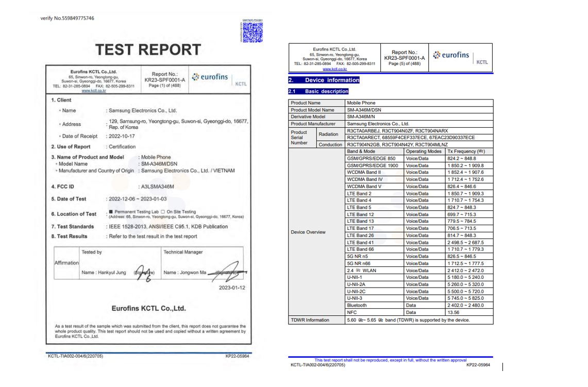Click the Use of Report value 'Certification'

pos(122,147)
